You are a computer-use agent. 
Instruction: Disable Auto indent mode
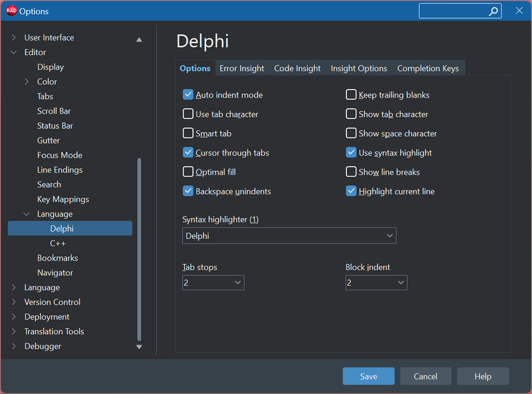(188, 94)
